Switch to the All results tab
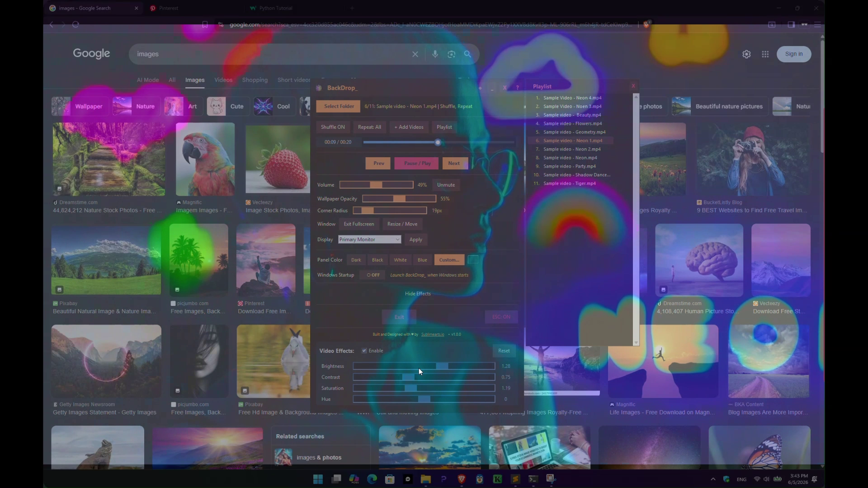868x488 pixels. click(x=172, y=80)
